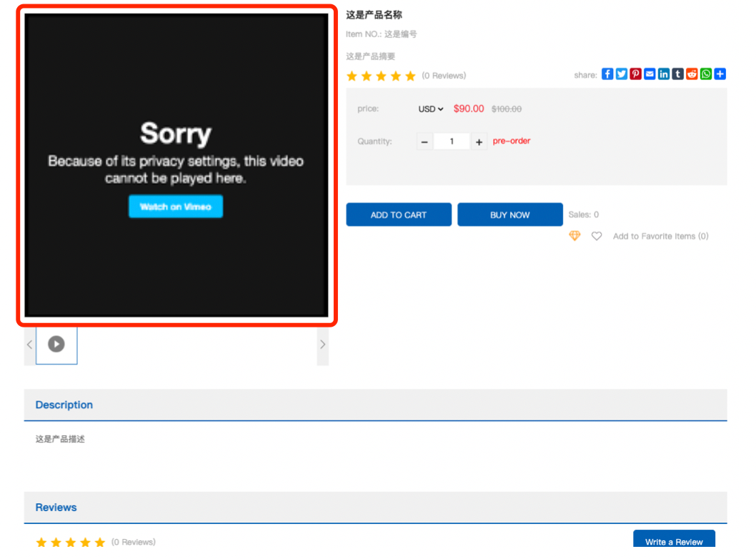
Task: Click the Sales: 0 text
Action: click(583, 214)
